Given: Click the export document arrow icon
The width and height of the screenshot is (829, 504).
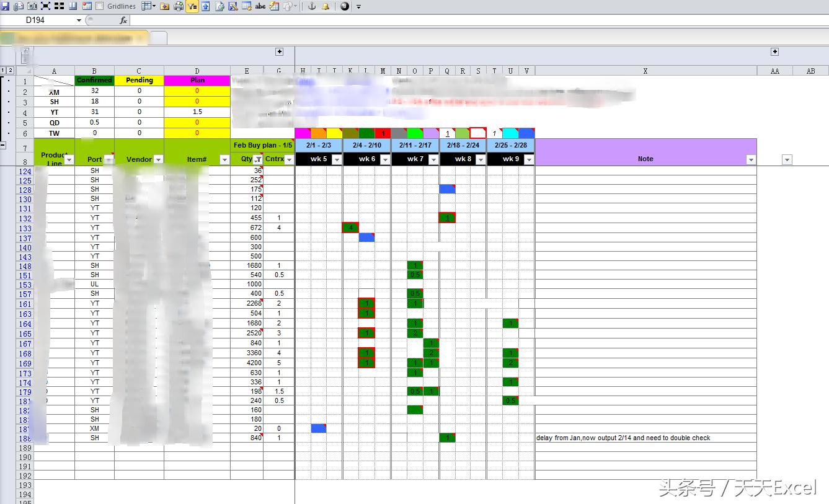Looking at the screenshot, I should point(219,6).
